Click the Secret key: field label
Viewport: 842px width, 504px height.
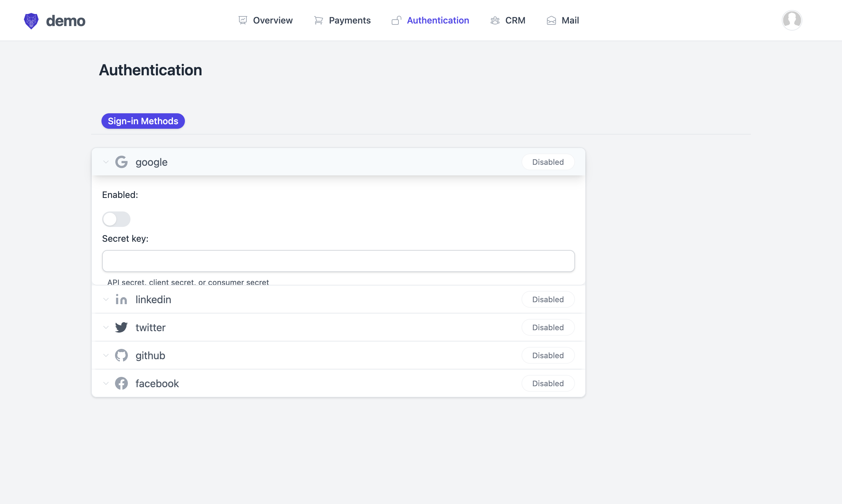pos(125,239)
